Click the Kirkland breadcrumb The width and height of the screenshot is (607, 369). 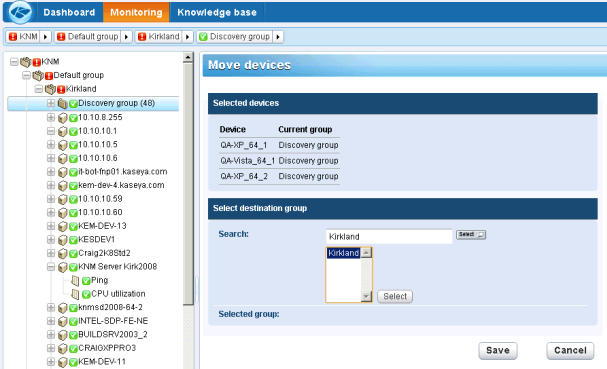[x=159, y=37]
